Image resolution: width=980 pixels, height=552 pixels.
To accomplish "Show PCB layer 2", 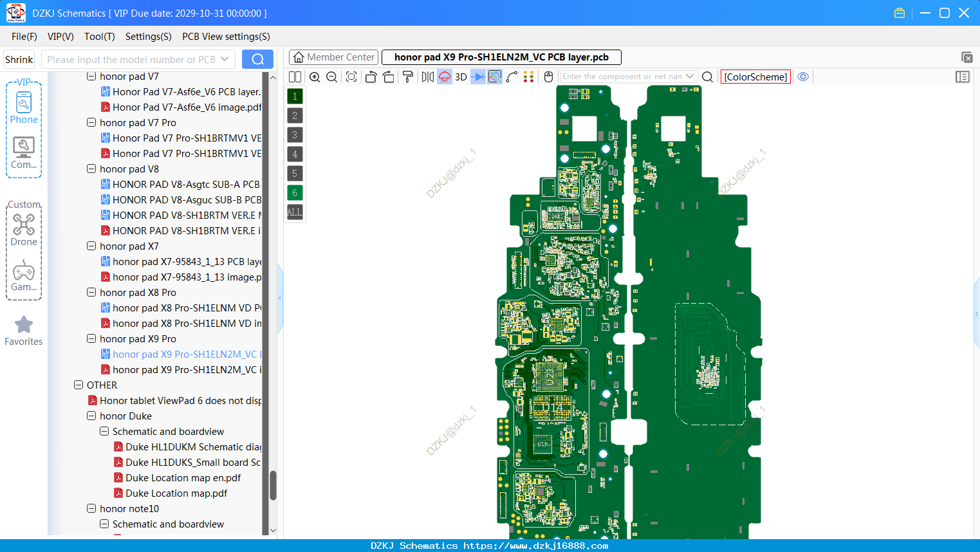I will [295, 116].
